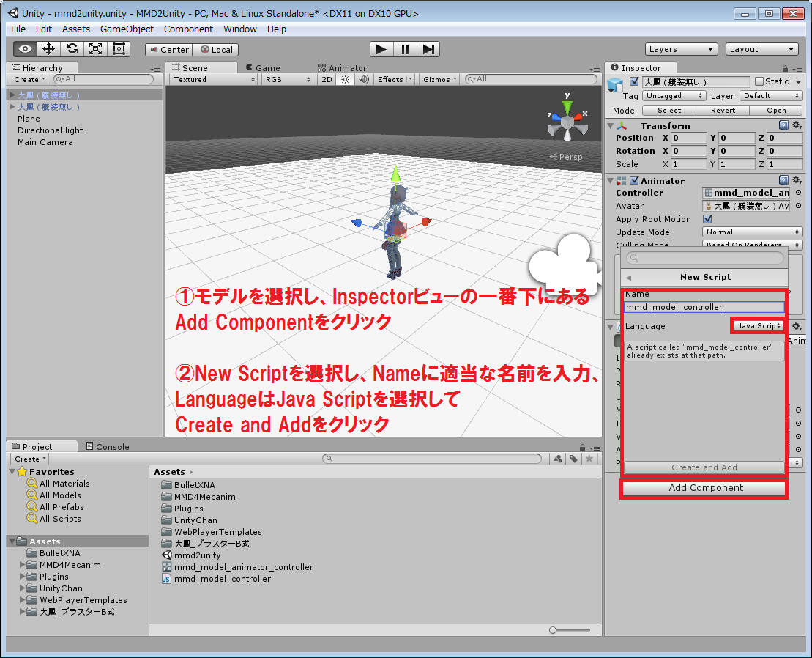Open the Assets menu

pyautogui.click(x=76, y=29)
